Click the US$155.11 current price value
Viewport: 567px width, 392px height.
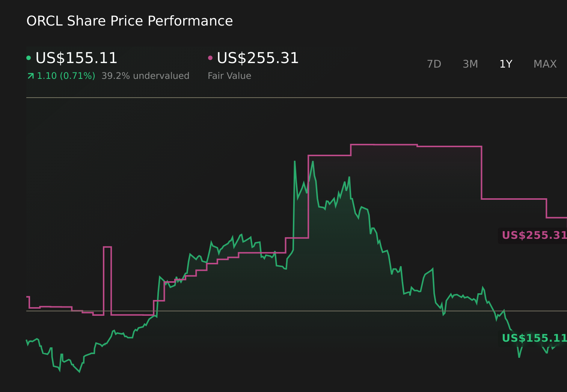pos(76,58)
